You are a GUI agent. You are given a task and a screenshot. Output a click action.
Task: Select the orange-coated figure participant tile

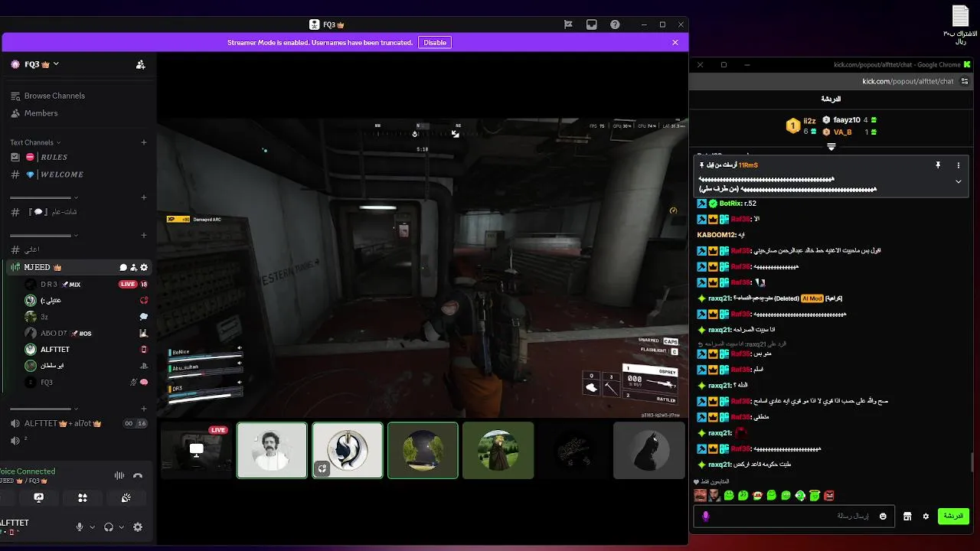click(498, 451)
